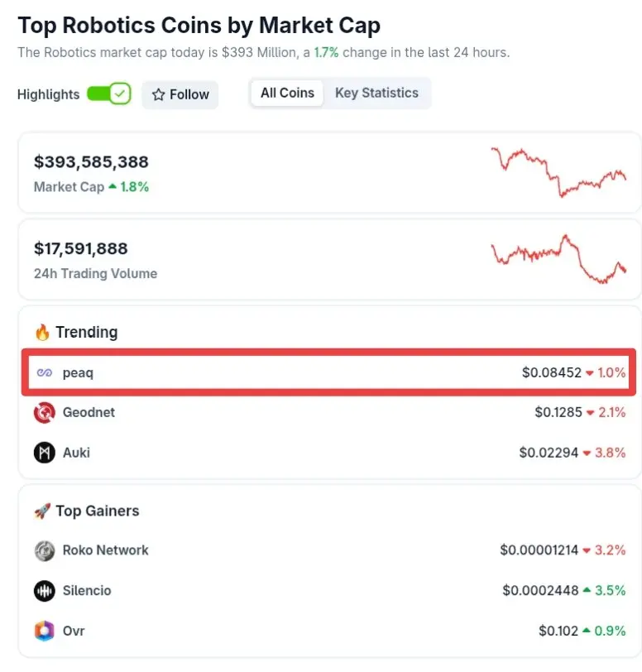The width and height of the screenshot is (642, 672).
Task: Open the Roko Network coin link
Action: (x=105, y=550)
